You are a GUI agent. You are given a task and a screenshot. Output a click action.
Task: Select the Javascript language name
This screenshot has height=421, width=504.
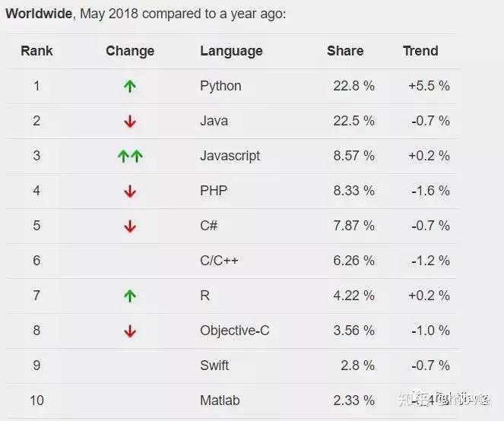coord(230,156)
